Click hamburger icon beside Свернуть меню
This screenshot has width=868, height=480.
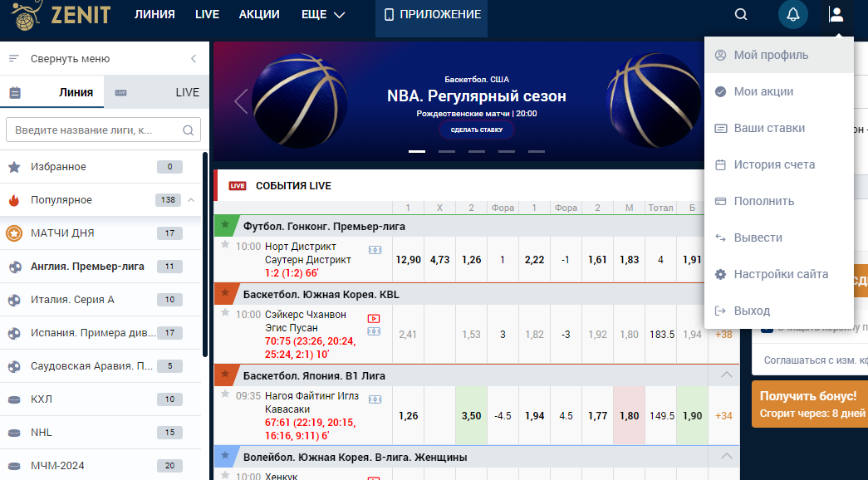(x=14, y=58)
